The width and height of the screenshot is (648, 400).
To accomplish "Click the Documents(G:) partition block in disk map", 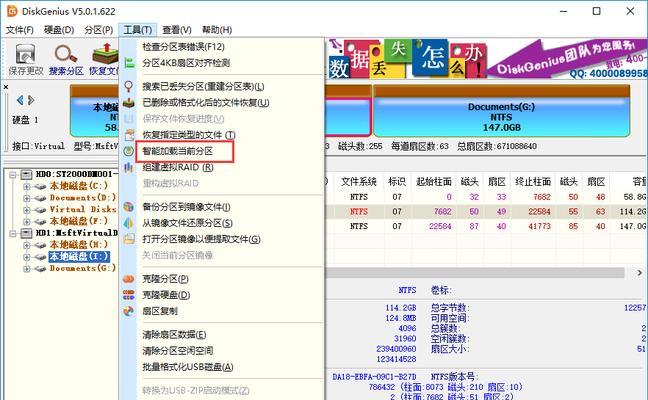I will pyautogui.click(x=501, y=111).
